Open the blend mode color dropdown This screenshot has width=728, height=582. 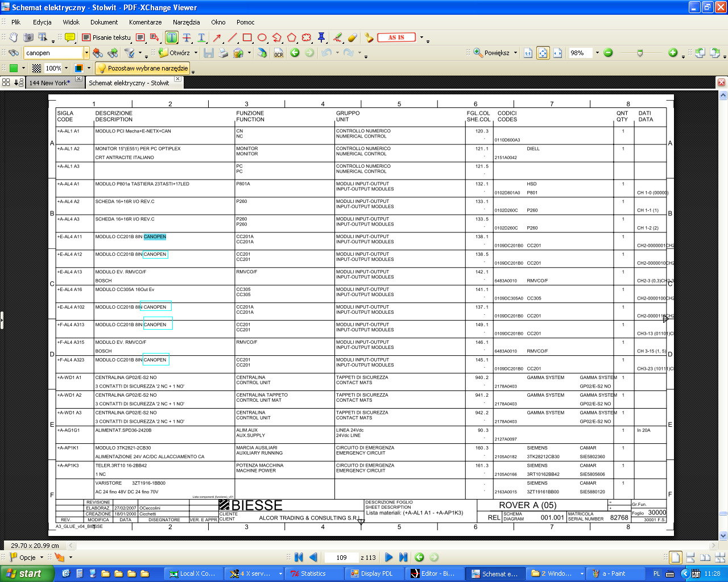pos(90,68)
